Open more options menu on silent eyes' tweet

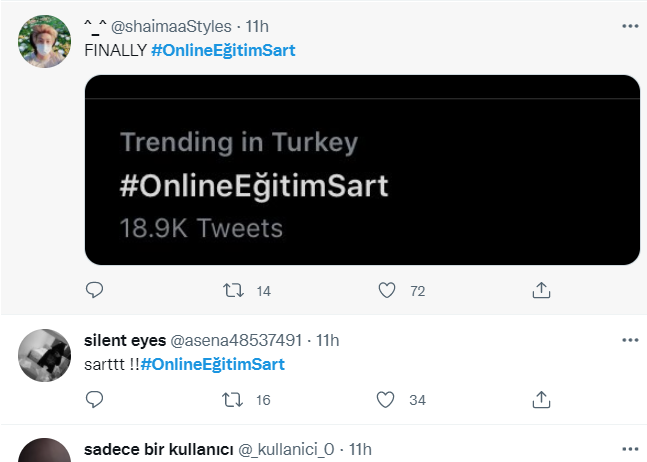[630, 340]
